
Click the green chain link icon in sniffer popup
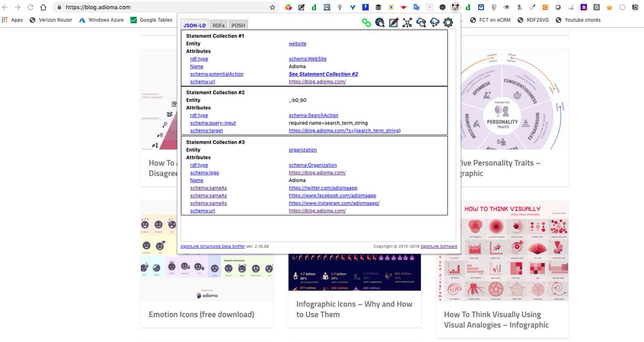tap(367, 23)
